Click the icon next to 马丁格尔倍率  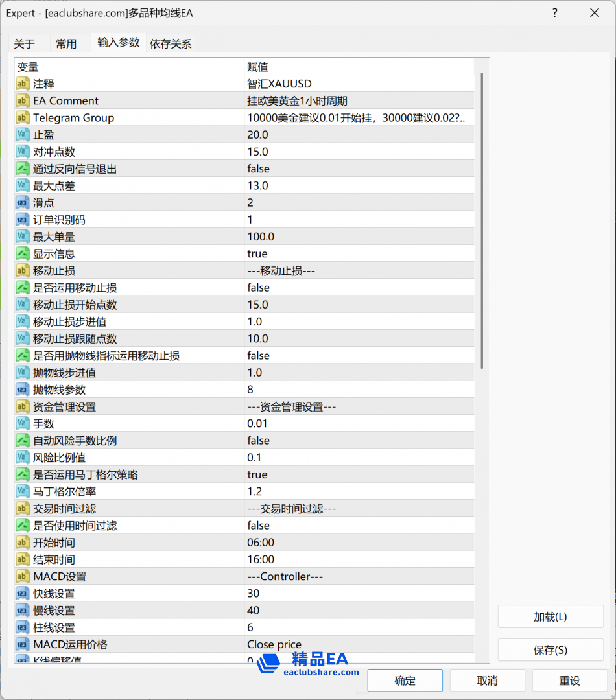point(23,491)
